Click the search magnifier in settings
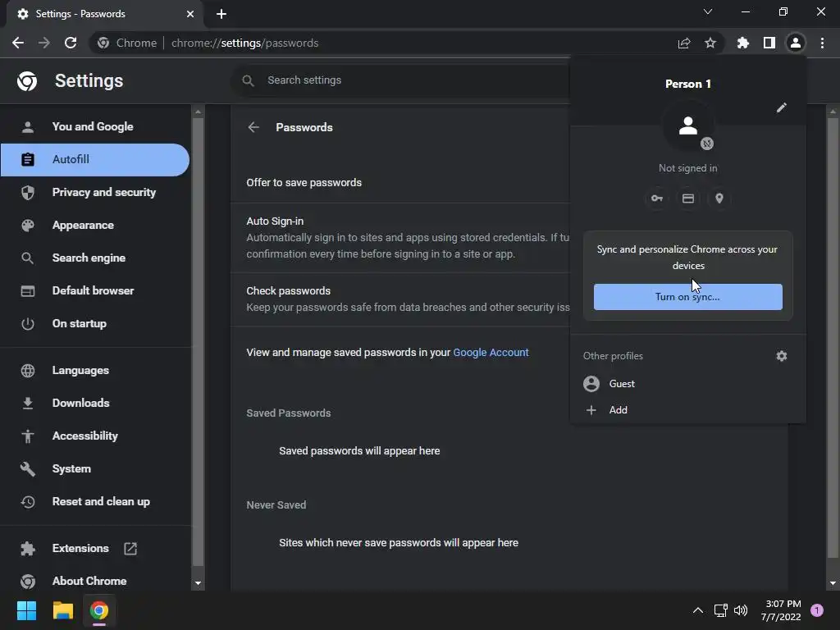 pos(248,80)
